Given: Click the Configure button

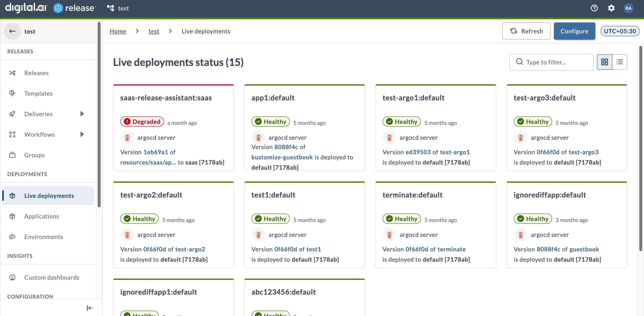Looking at the screenshot, I should pyautogui.click(x=574, y=31).
